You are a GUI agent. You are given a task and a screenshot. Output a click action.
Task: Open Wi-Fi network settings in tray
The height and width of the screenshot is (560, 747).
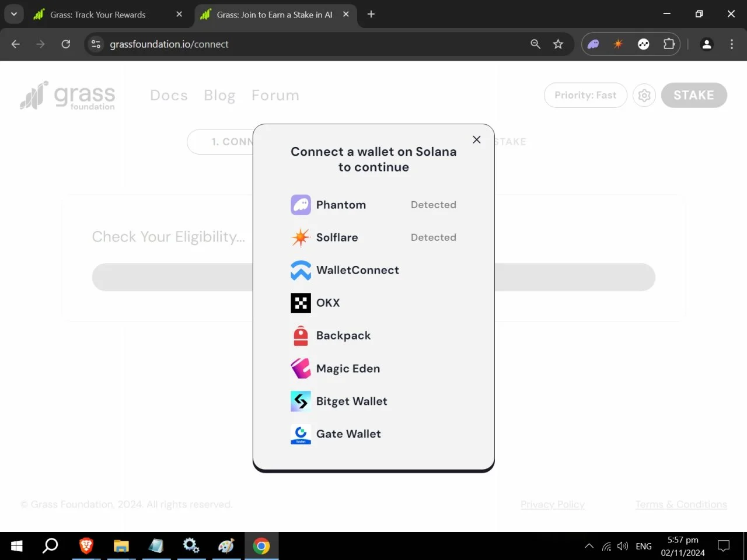[x=606, y=546]
